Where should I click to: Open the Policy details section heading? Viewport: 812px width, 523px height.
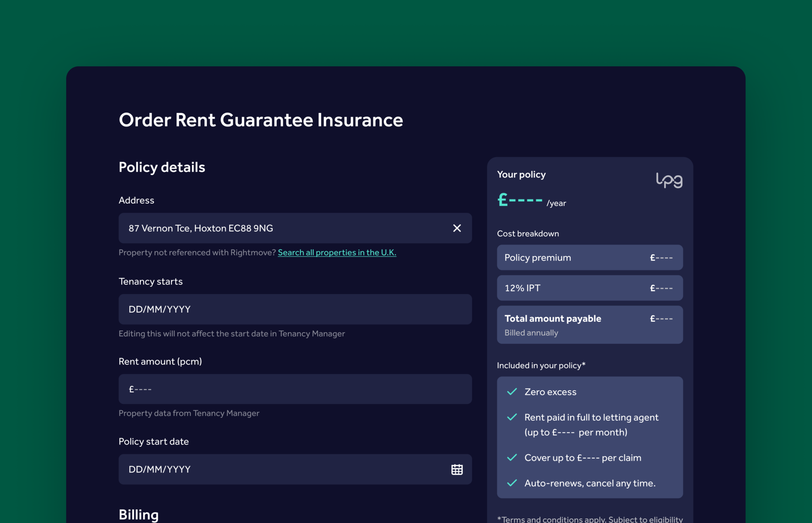161,167
